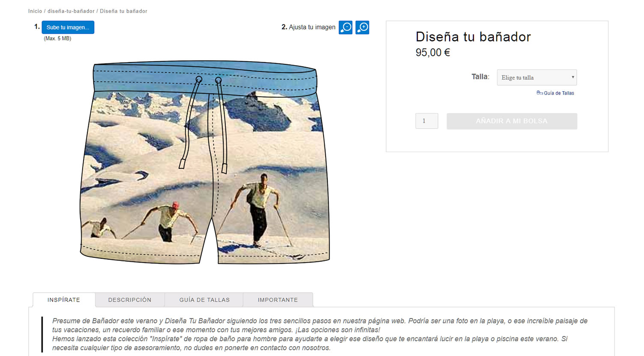This screenshot has height=356, width=644.
Task: Open the Elige tu talla dropdown
Action: click(536, 78)
